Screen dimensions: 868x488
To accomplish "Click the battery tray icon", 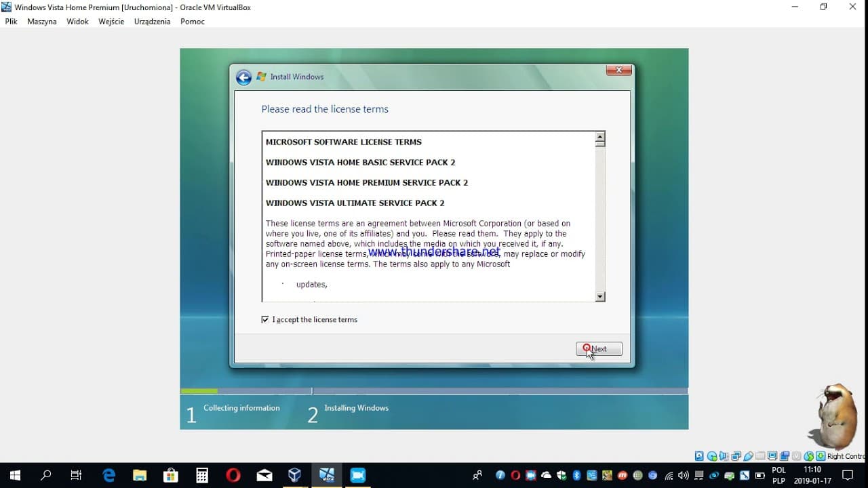I will [760, 475].
